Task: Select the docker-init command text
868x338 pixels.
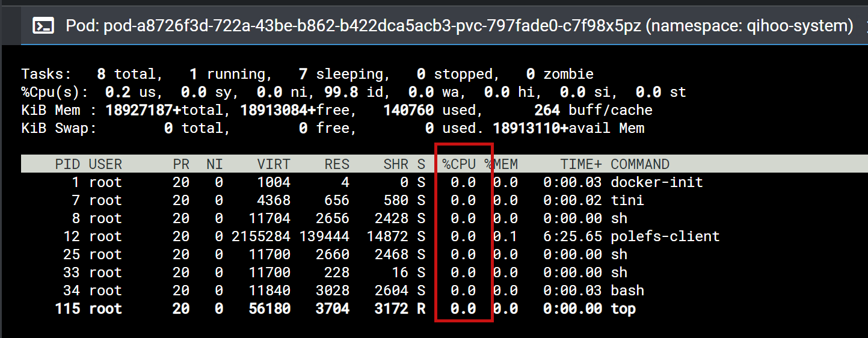Action: pos(657,182)
